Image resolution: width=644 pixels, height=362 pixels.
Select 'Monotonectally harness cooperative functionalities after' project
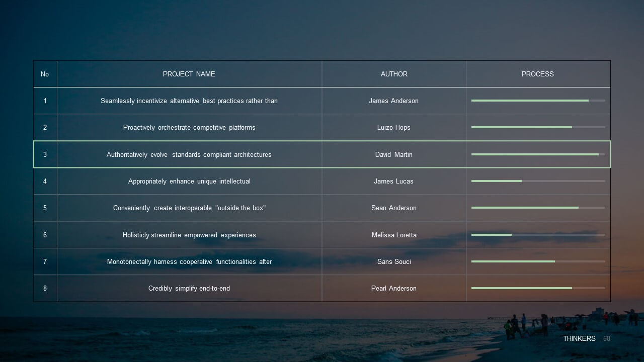tap(189, 261)
